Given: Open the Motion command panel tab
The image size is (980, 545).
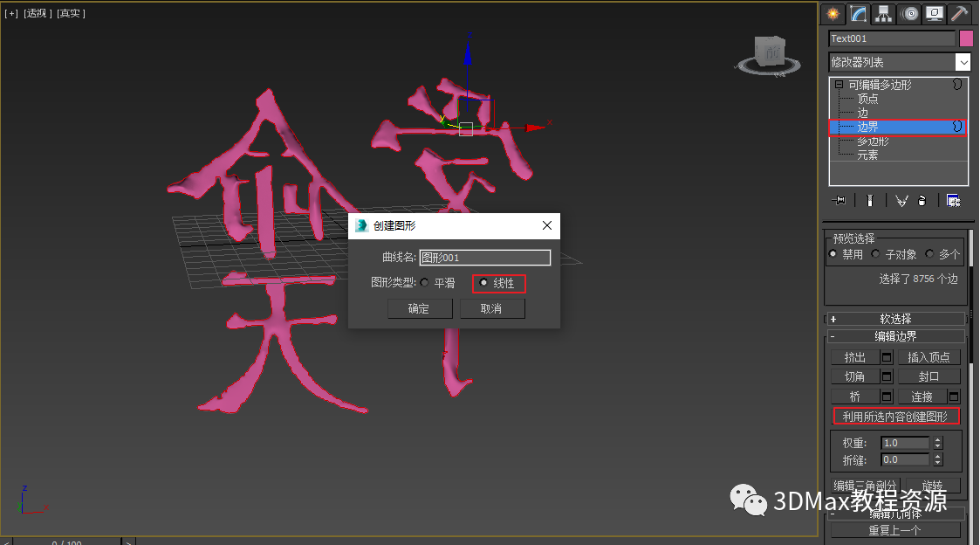Looking at the screenshot, I should [x=910, y=14].
